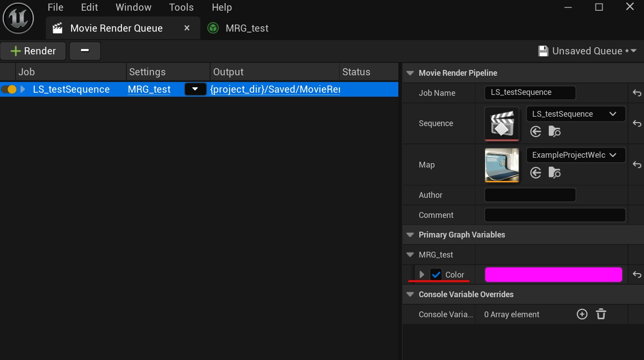The height and width of the screenshot is (360, 644).
Task: Open the MRG_test settings link
Action: coord(149,89)
